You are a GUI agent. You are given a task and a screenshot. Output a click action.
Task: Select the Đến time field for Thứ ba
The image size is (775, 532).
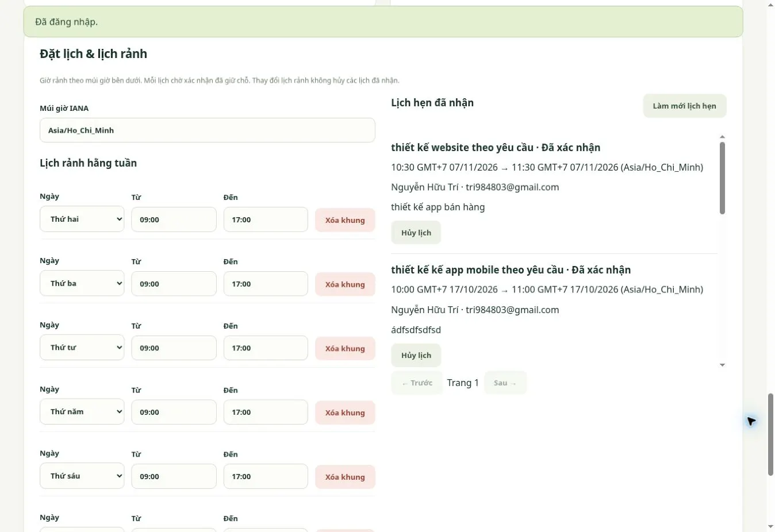tap(266, 284)
